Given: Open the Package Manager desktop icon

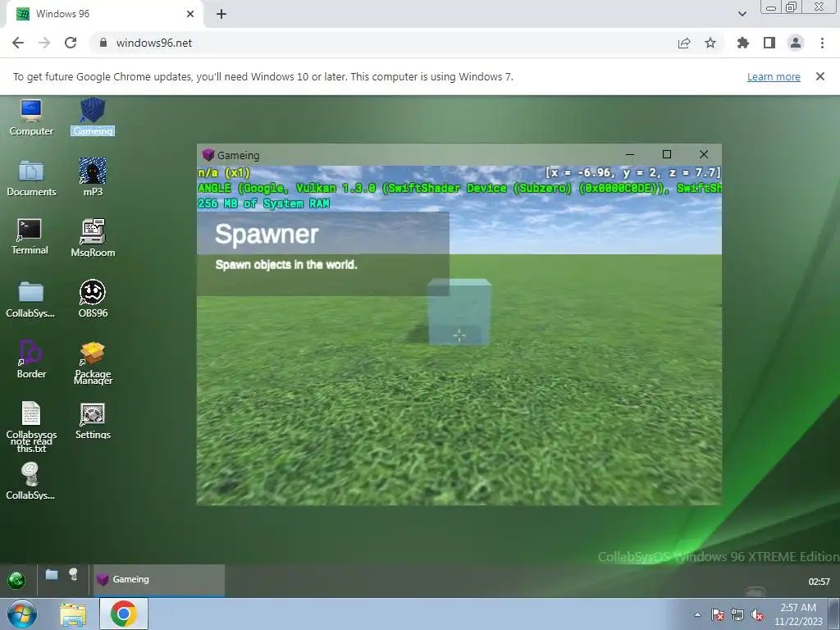Looking at the screenshot, I should [93, 363].
